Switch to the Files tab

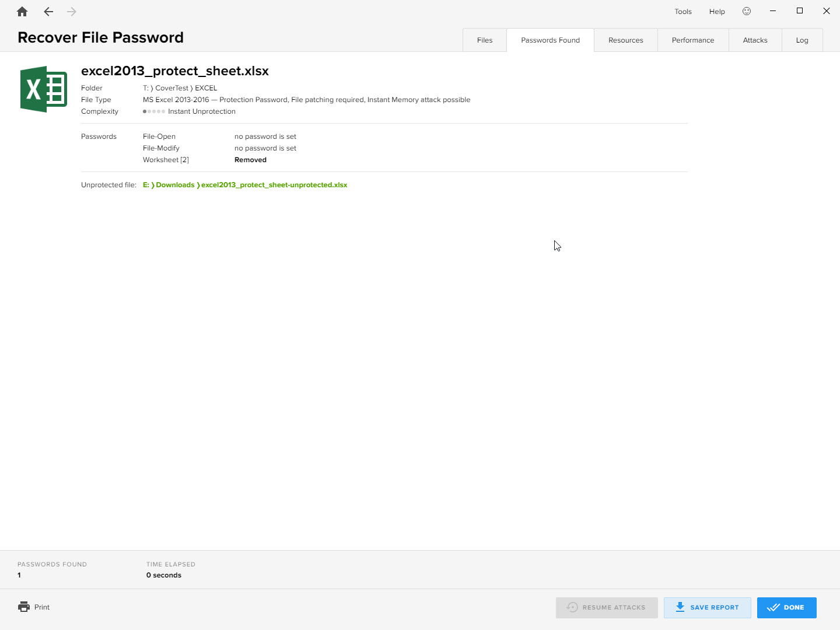coord(484,40)
